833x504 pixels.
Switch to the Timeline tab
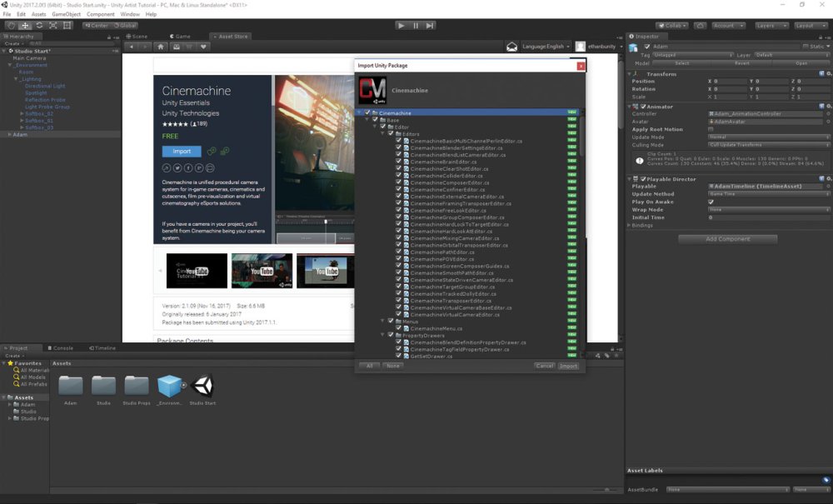(102, 348)
